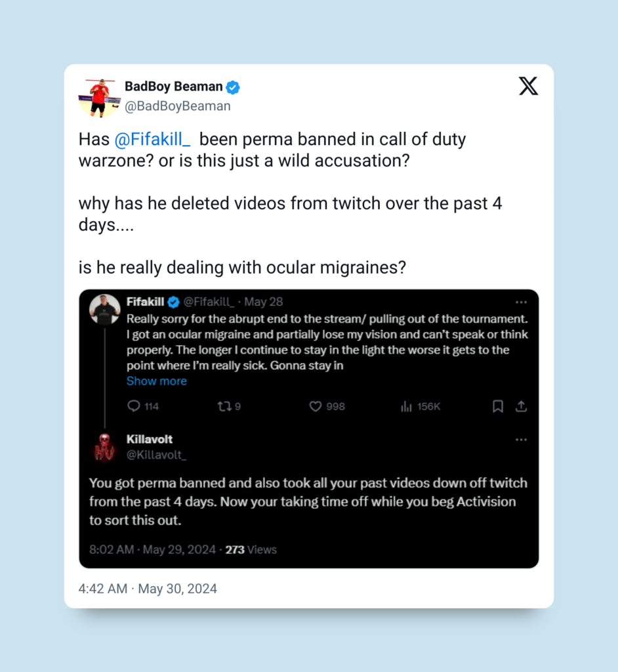618x672 pixels.
Task: Click Fifakill's profile avatar
Action: click(104, 310)
